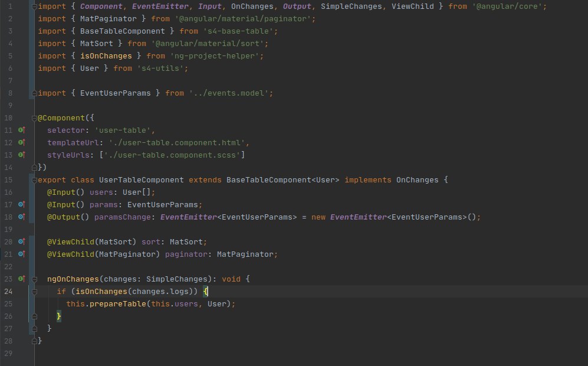The width and height of the screenshot is (588, 366).
Task: Click the ViewChild import on line 1
Action: click(412, 6)
